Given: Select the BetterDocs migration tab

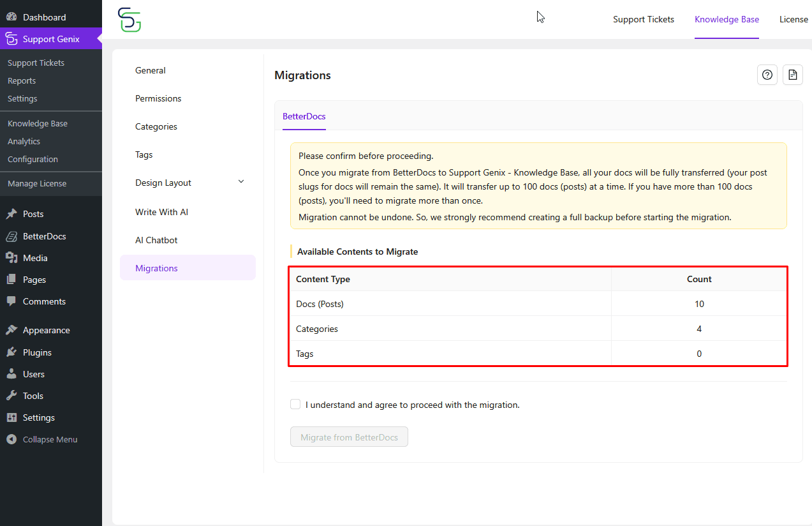Looking at the screenshot, I should pos(304,116).
